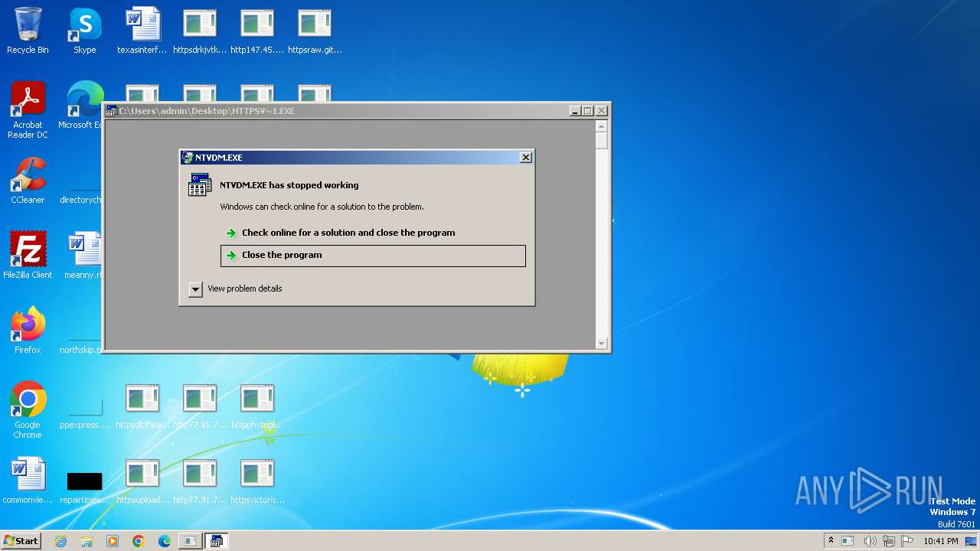Close the HTTPS~1.EXE console window
Screen dimensions: 980x551
(x=602, y=111)
